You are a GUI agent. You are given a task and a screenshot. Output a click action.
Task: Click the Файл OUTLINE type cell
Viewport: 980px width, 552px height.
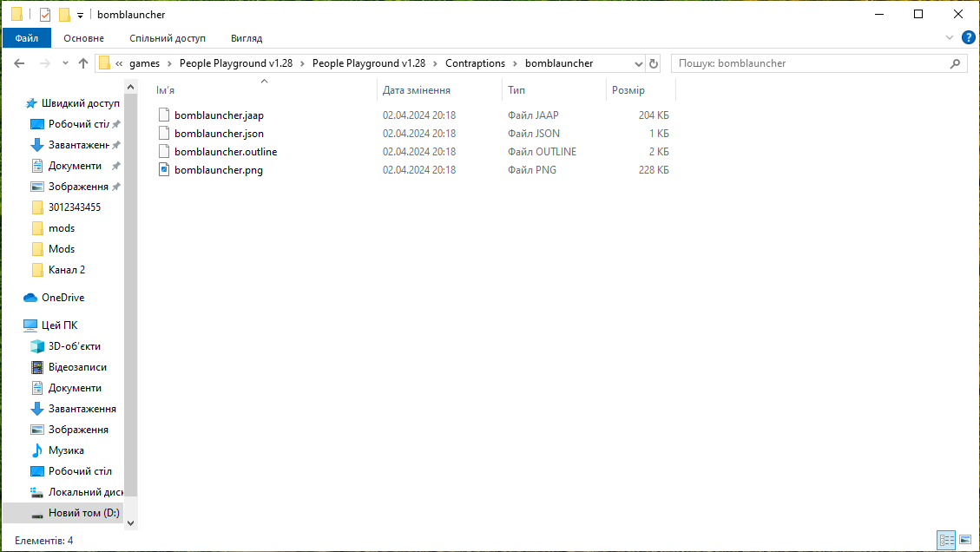(542, 151)
